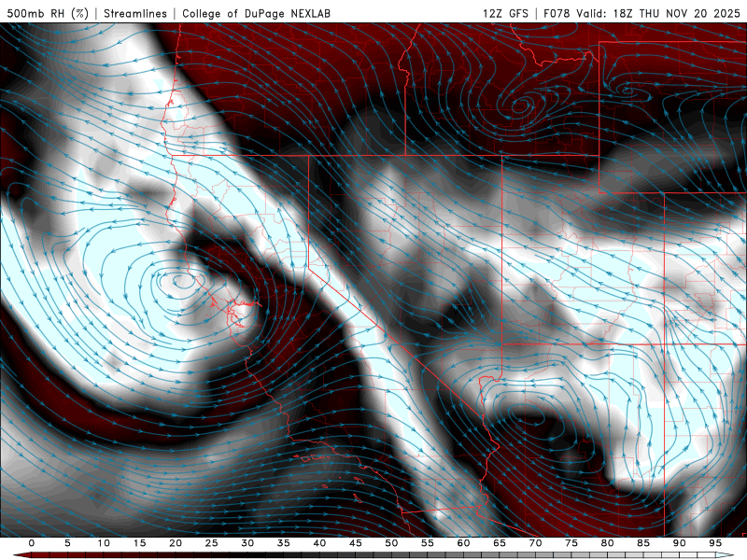Click the '20' label on the color scale

pos(176,543)
